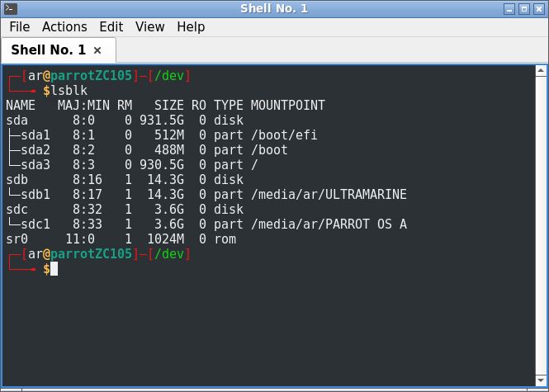Open the Edit menu
549x392 pixels.
point(111,27)
